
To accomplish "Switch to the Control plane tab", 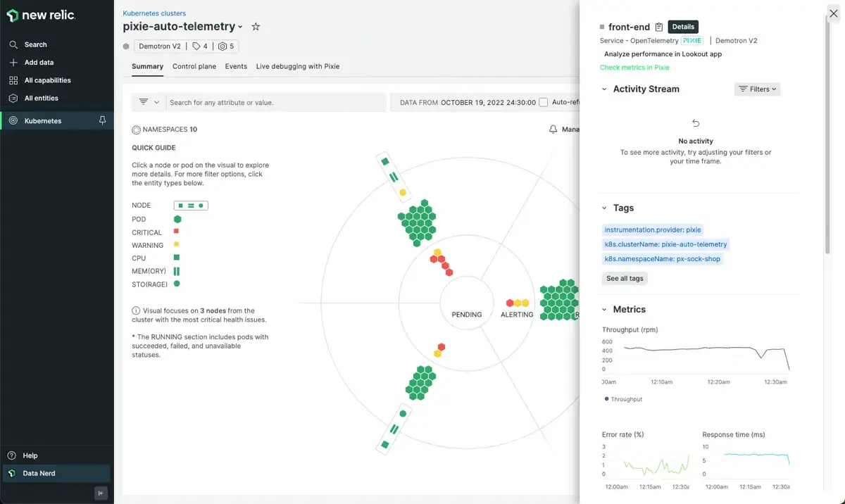I will coord(194,66).
